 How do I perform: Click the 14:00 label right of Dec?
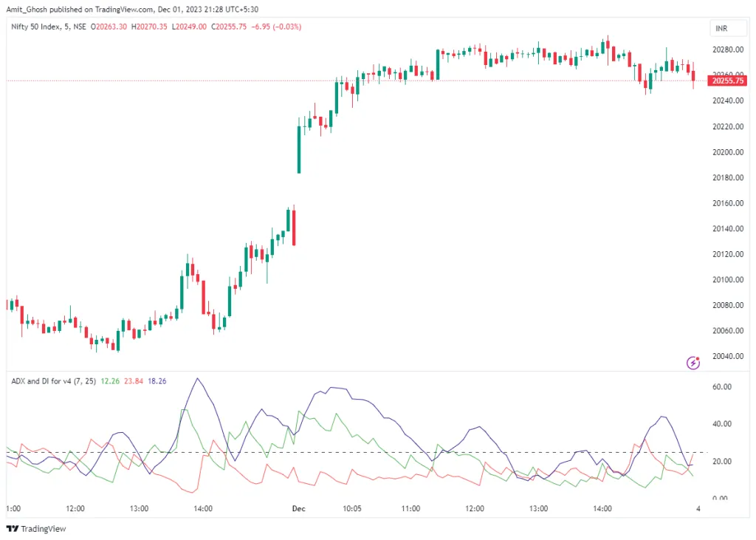pos(602,508)
